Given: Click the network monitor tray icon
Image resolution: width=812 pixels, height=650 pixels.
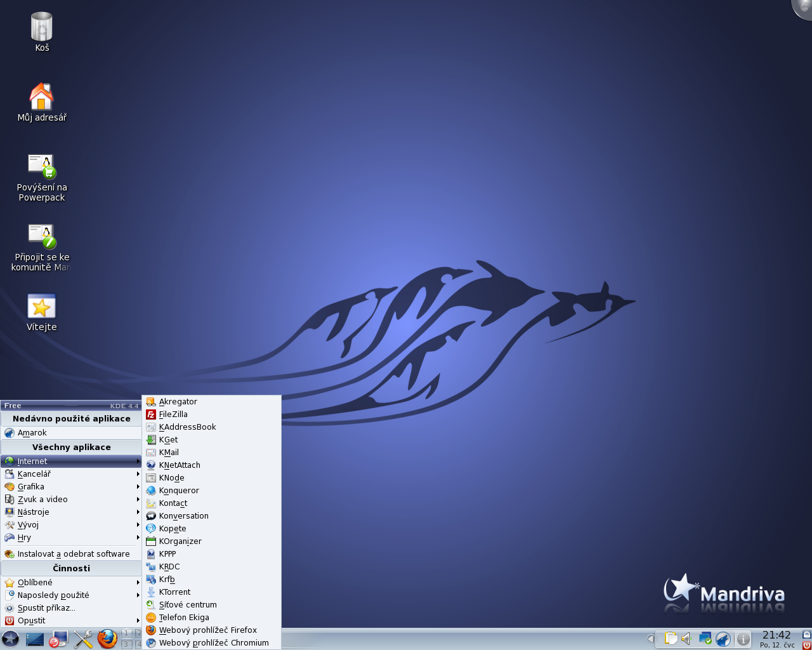Looking at the screenshot, I should coord(705,638).
